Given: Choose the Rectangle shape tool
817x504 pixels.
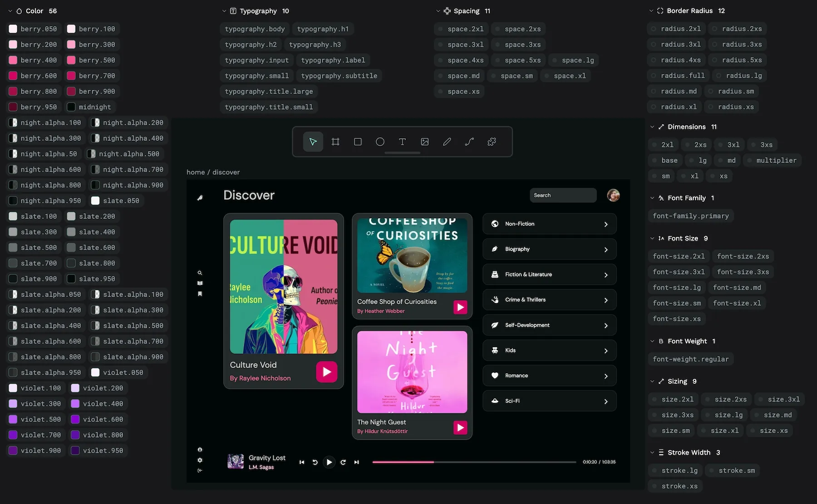Looking at the screenshot, I should [358, 142].
